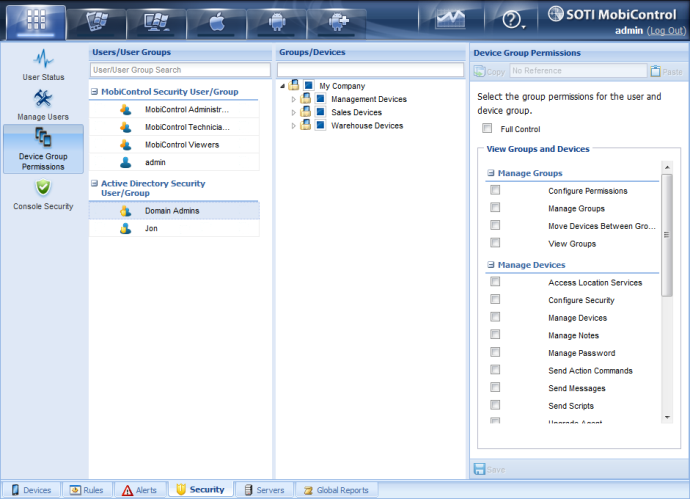Switch to the Devices tab
Image resolution: width=690 pixels, height=499 pixels.
31,490
